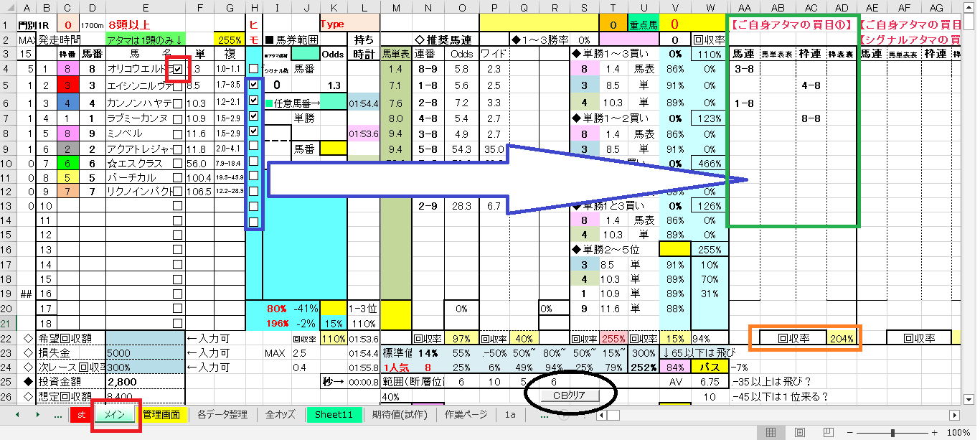Viewport: 980px width, 440px height.
Task: Open the 全オッズ sheet tab
Action: click(281, 415)
